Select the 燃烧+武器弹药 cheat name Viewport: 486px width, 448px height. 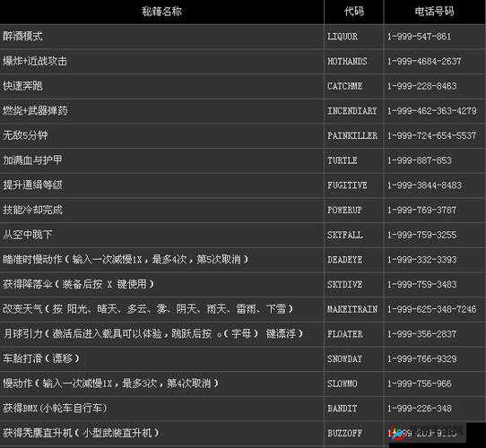(35, 110)
